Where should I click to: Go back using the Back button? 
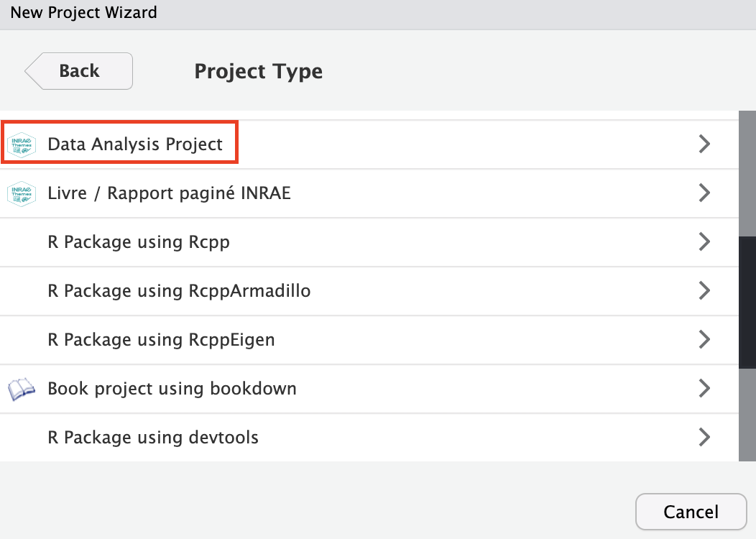[x=79, y=71]
